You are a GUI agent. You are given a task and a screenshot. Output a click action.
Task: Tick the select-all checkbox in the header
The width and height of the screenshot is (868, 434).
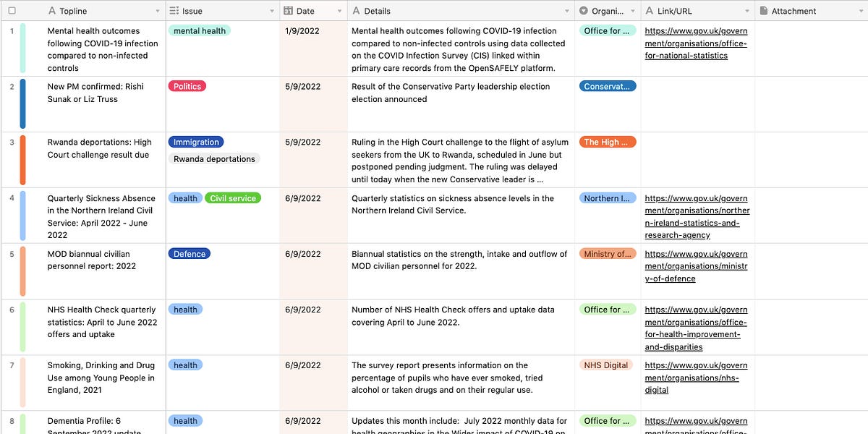(12, 11)
